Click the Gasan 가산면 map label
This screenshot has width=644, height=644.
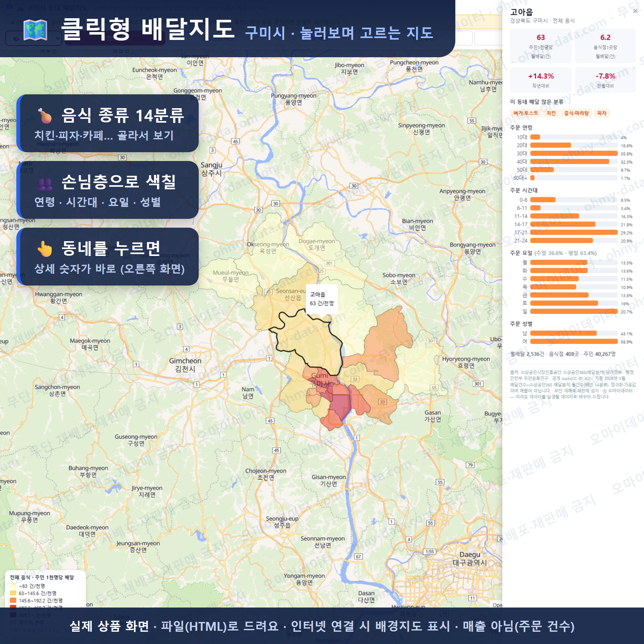point(433,416)
